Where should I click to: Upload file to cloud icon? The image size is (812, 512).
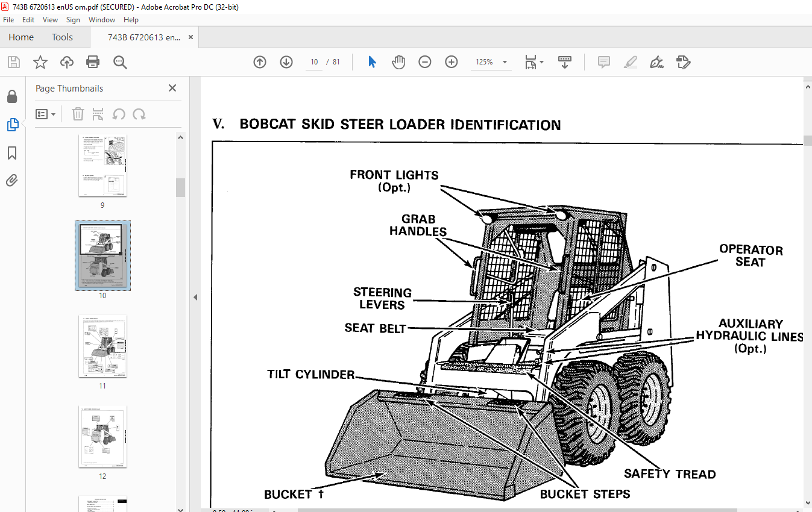66,62
